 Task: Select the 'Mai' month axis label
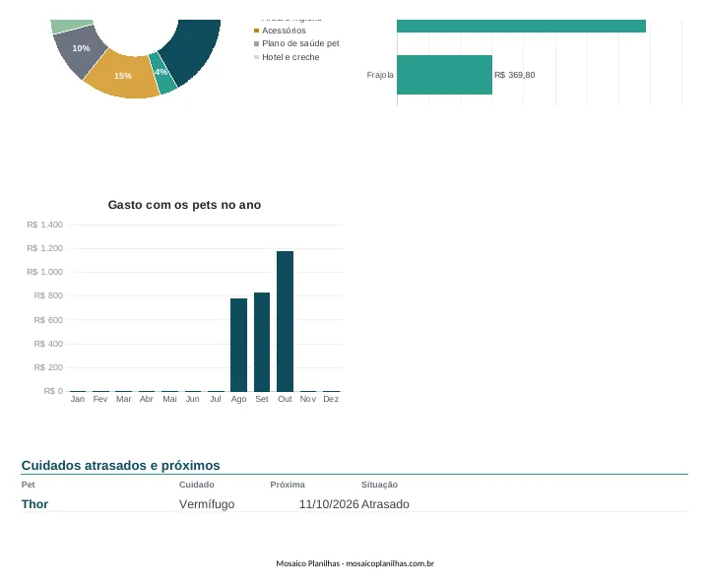click(x=169, y=399)
